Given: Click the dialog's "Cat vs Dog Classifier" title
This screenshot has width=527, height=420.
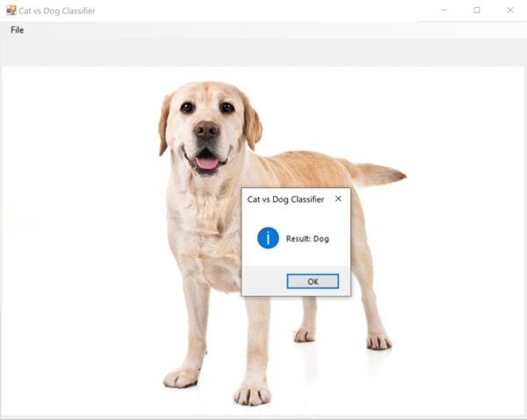Looking at the screenshot, I should 285,199.
